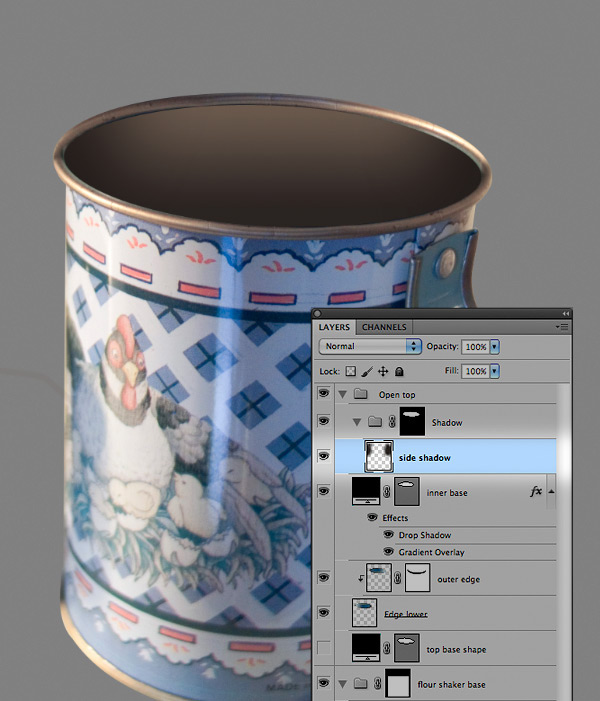Click inner base black fill thumbnail
Image resolution: width=600 pixels, height=701 pixels.
click(366, 491)
